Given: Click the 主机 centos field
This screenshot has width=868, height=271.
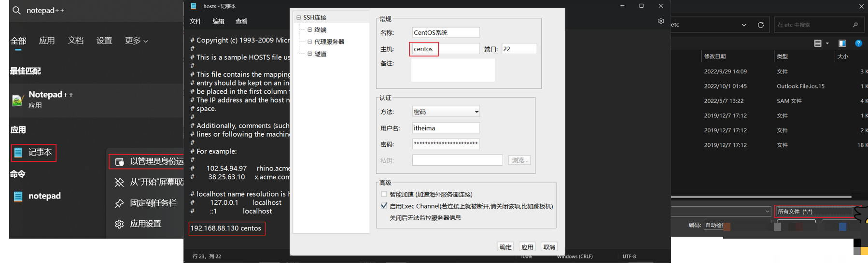Looking at the screenshot, I should 446,49.
